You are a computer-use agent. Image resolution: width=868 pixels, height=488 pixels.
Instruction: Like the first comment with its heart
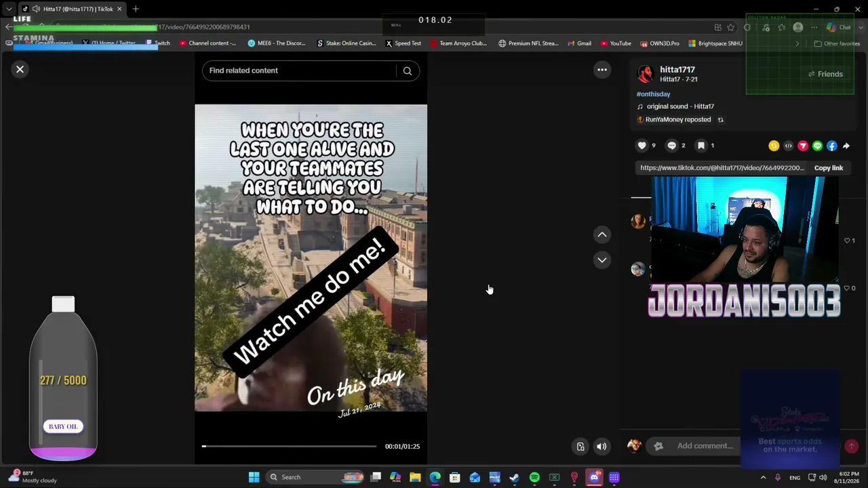click(x=847, y=241)
